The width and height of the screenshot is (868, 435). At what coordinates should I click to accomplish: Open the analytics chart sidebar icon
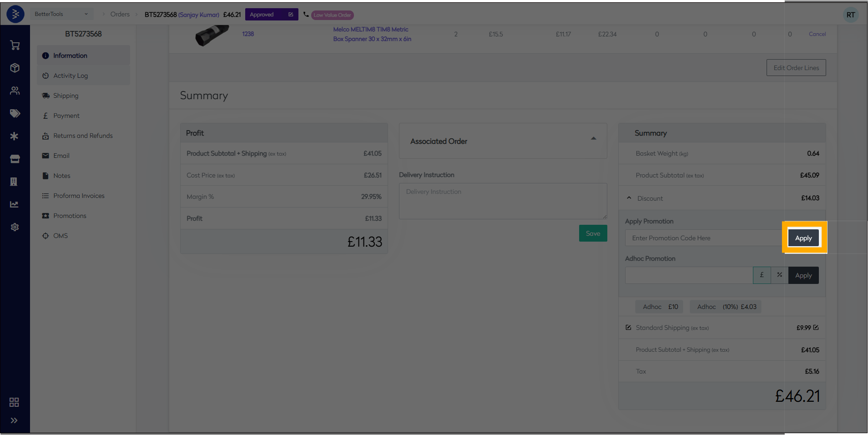15,204
